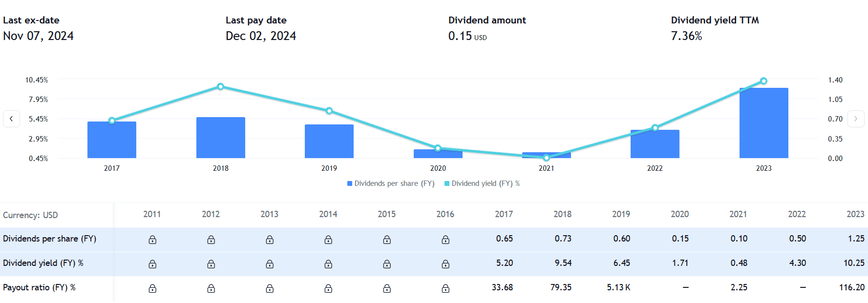
Task: Click the lock icon for Dividend yield 2011
Action: (x=152, y=264)
